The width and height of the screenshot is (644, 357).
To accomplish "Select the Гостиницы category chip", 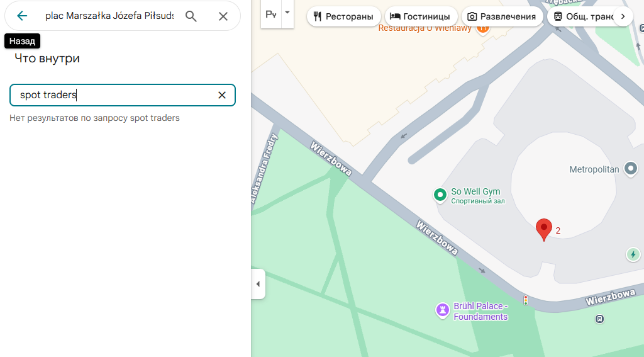I will [420, 16].
